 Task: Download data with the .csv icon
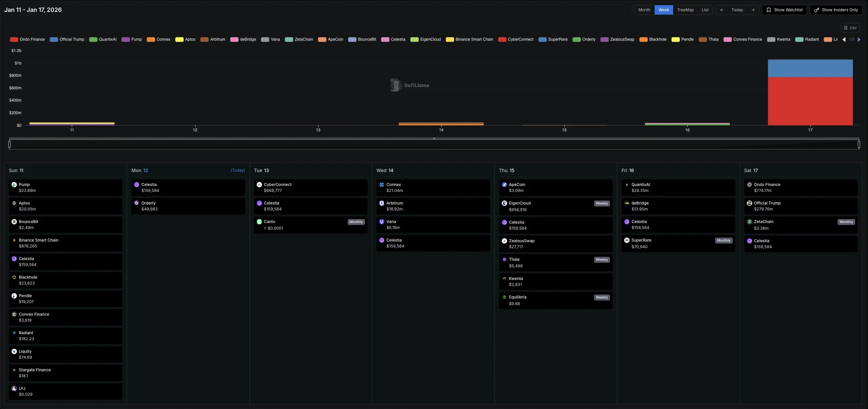(x=850, y=28)
